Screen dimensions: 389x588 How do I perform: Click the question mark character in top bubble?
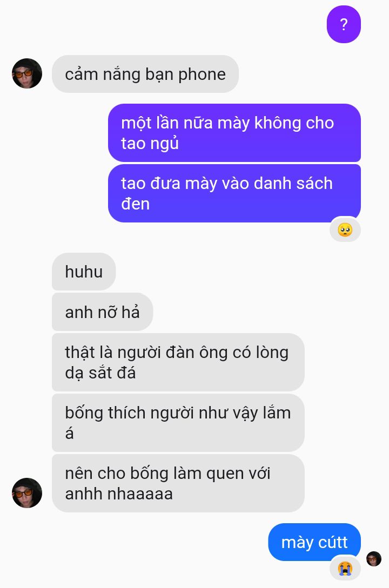[x=344, y=25]
